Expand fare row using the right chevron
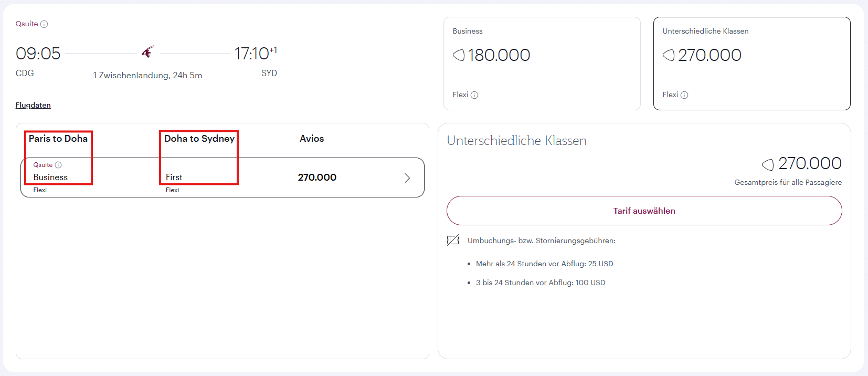Viewport: 868px width, 376px height. pos(407,178)
